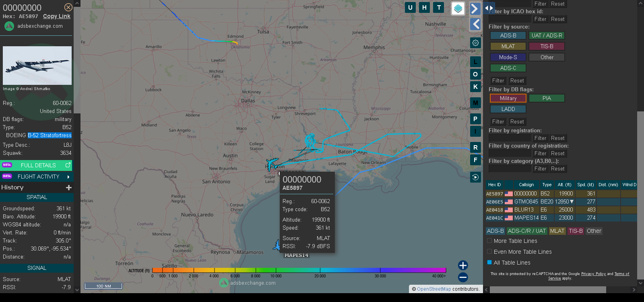The image size is (644, 302).
Task: Toggle the M map option button
Action: point(475,103)
